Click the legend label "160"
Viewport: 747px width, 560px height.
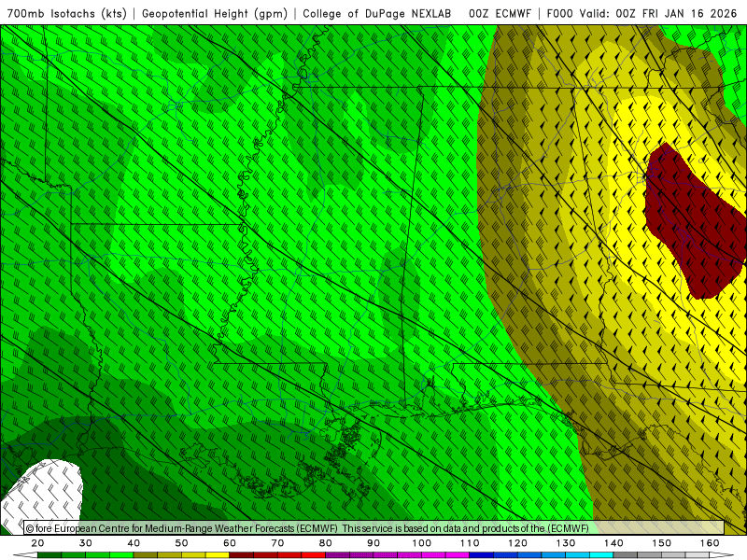pos(710,543)
